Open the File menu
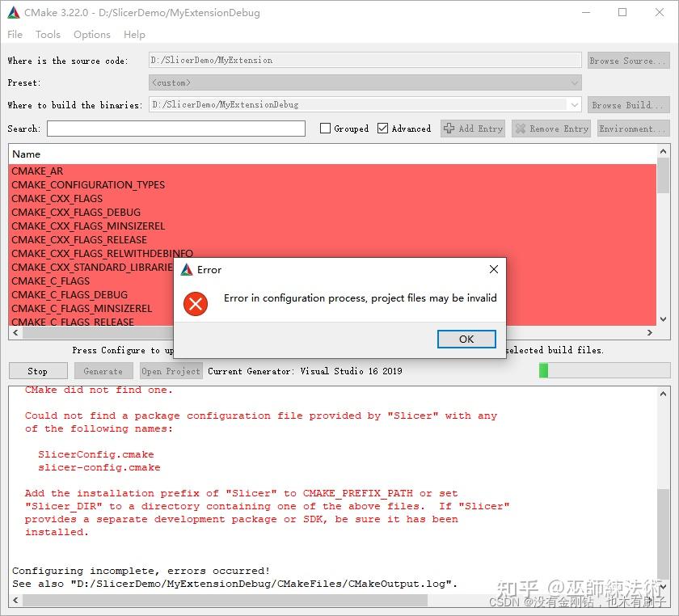The width and height of the screenshot is (679, 616). (x=15, y=34)
